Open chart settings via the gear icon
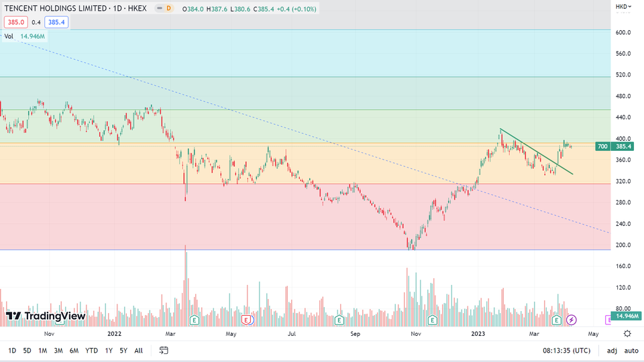 pos(627,334)
